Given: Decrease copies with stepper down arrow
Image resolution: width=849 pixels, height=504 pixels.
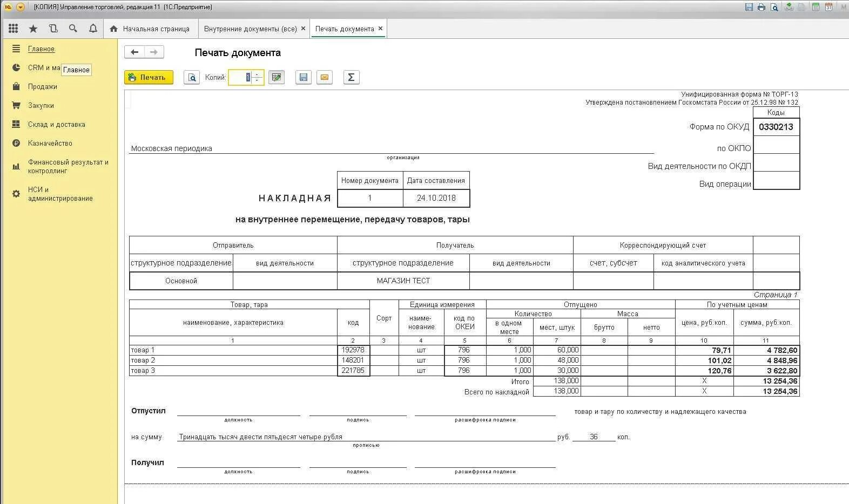Looking at the screenshot, I should point(257,80).
